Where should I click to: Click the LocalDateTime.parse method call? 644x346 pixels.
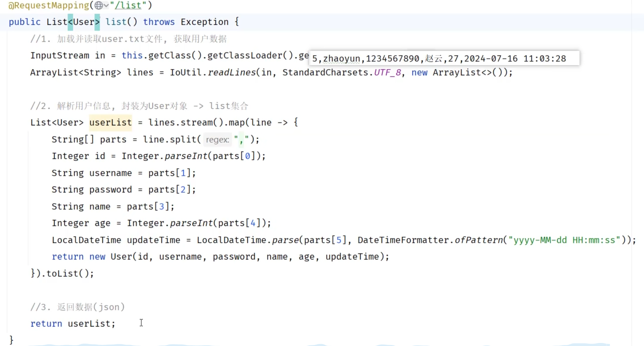(x=285, y=240)
